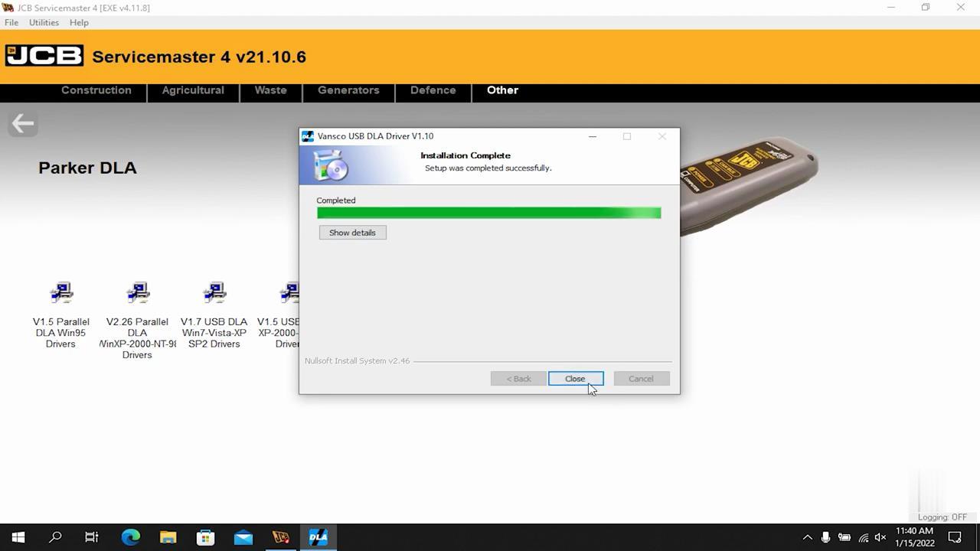Open the File menu
The image size is (980, 551).
11,23
